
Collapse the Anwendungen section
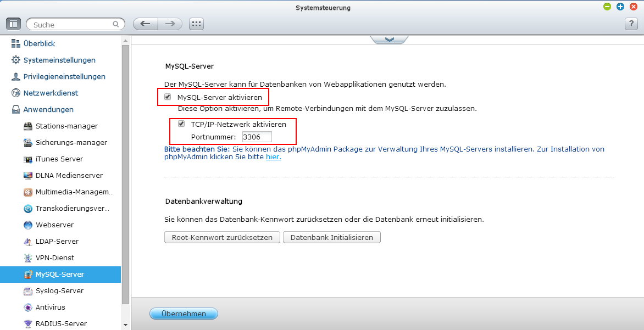coord(48,110)
